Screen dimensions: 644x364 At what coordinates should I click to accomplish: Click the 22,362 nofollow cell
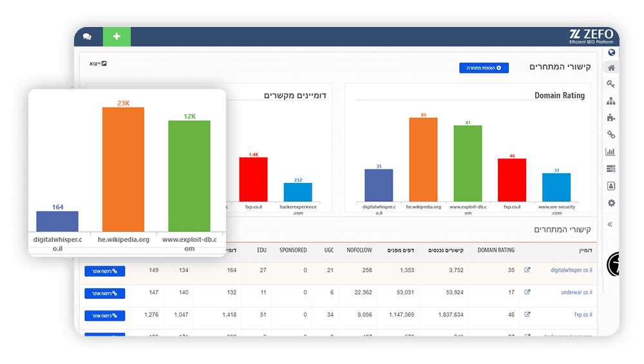363,292
